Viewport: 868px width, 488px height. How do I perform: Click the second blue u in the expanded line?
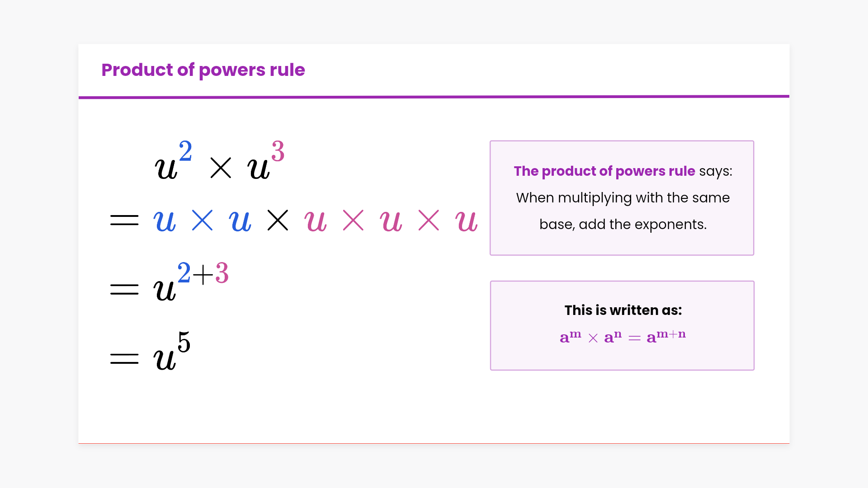point(240,221)
